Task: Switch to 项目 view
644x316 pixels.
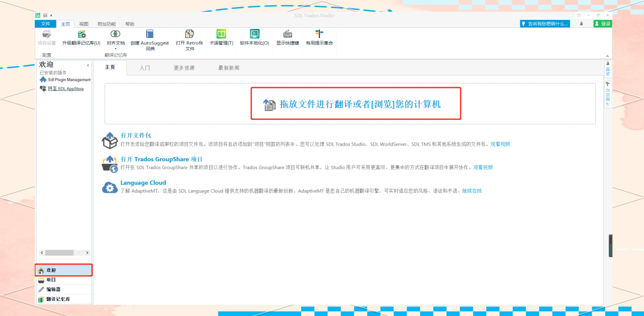Action: point(64,280)
